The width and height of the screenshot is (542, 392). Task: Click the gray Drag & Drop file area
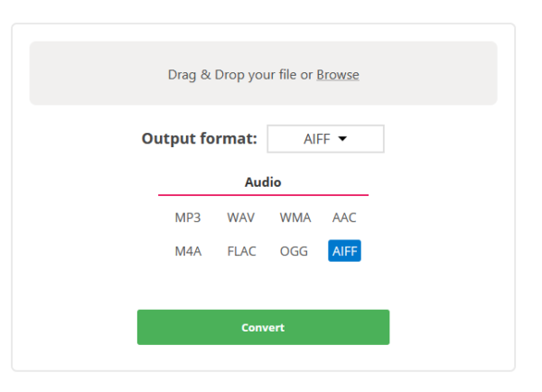pyautogui.click(x=264, y=73)
